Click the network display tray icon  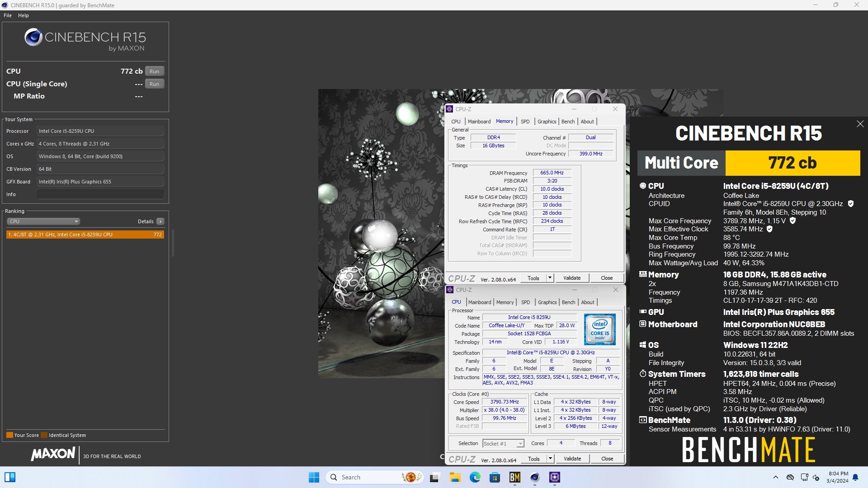coord(804,477)
